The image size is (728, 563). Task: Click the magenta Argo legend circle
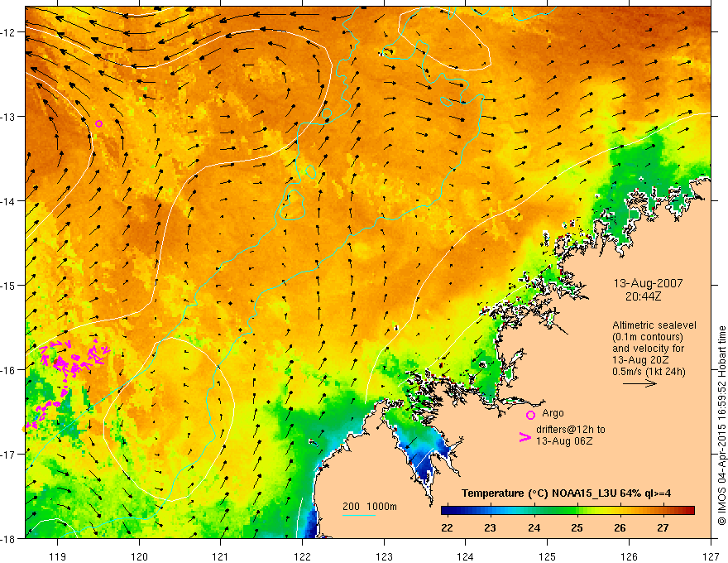(530, 415)
